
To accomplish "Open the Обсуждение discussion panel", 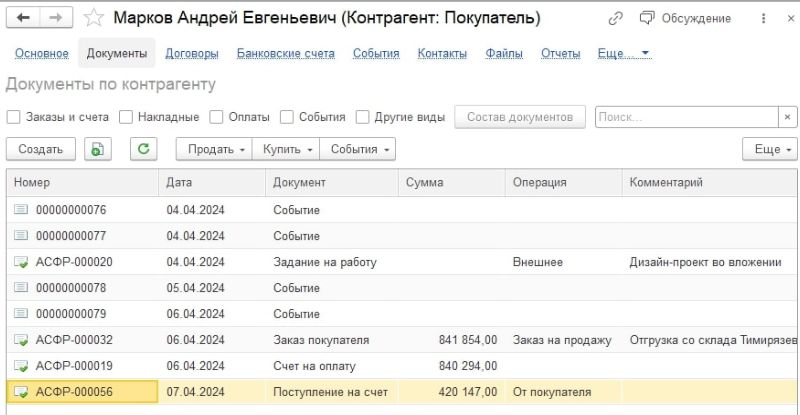I will coord(685,18).
